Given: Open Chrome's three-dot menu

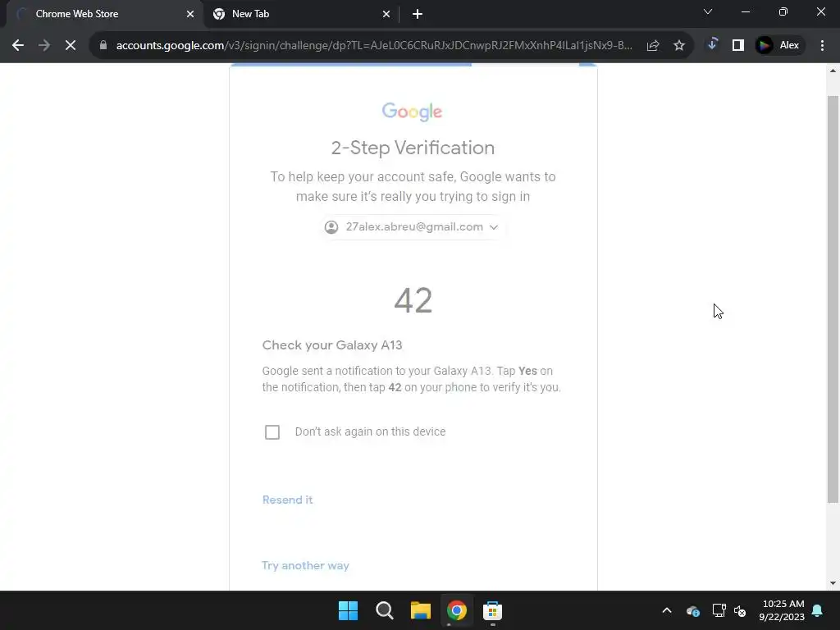Looking at the screenshot, I should point(822,46).
